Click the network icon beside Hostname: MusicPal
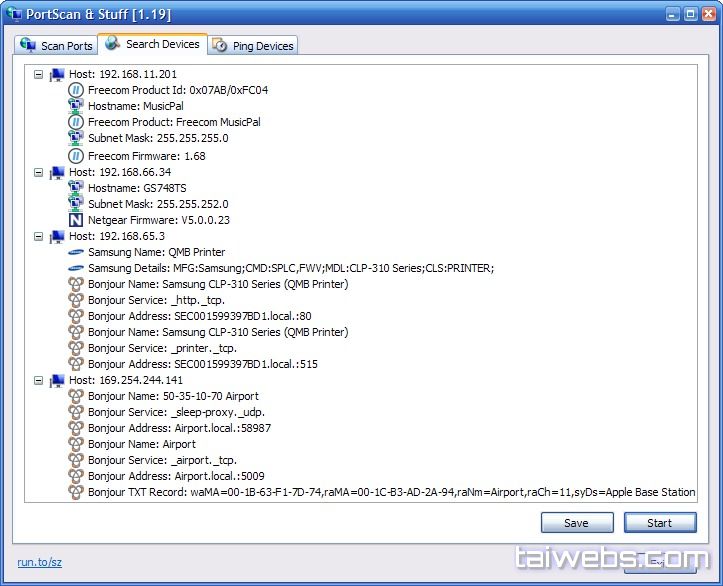This screenshot has height=586, width=723. pos(76,106)
